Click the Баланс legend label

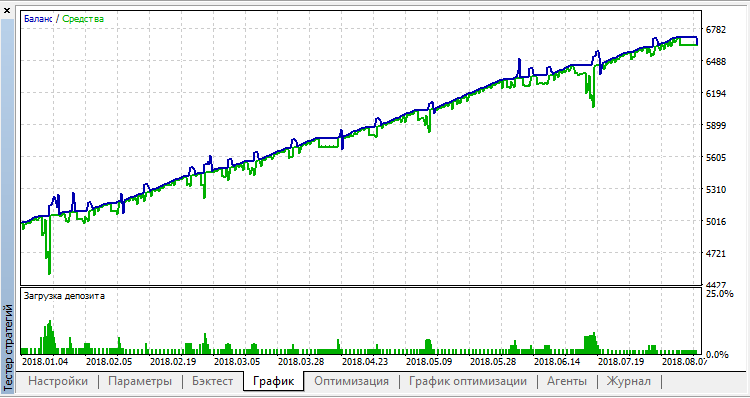(38, 19)
